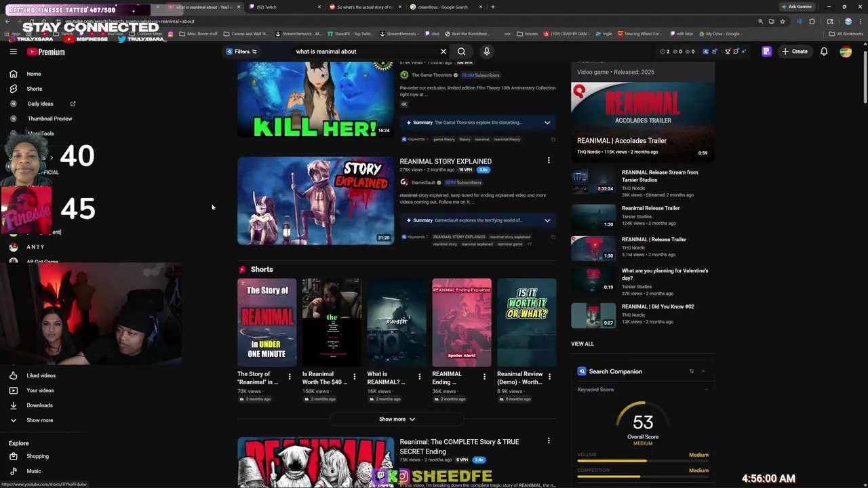868x488 pixels.
Task: Open options for REANIMAL STORY EXPLAINED video
Action: pyautogui.click(x=549, y=161)
